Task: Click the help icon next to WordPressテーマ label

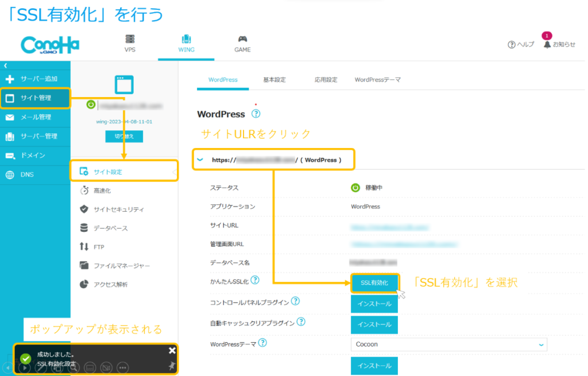Action: 262,343
